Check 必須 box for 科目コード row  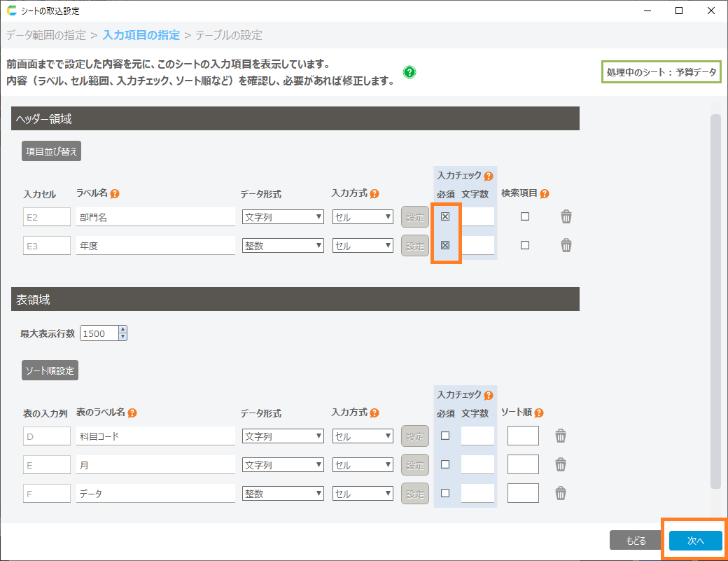coord(445,436)
